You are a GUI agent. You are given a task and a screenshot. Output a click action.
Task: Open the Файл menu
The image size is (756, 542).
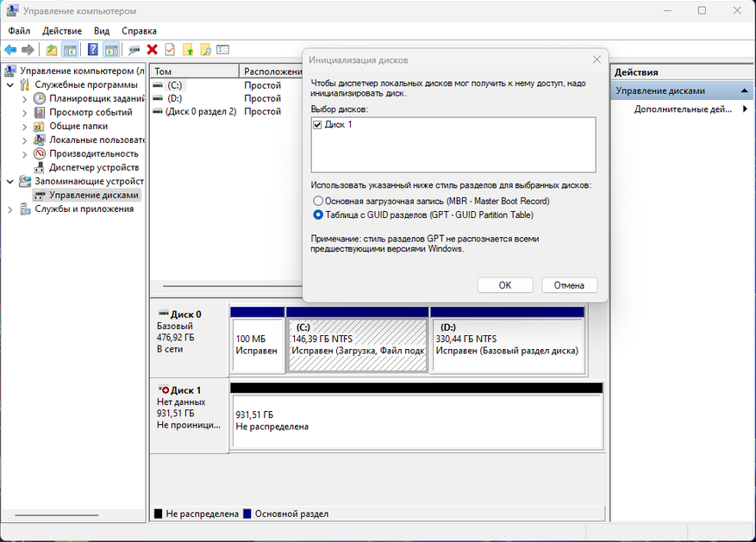pos(19,31)
